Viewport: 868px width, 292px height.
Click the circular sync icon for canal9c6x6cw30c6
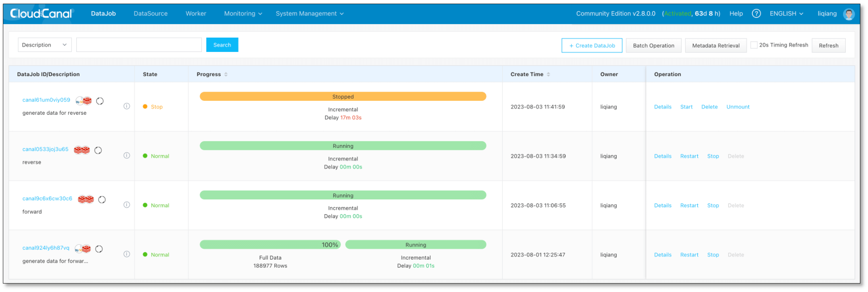pos(102,200)
